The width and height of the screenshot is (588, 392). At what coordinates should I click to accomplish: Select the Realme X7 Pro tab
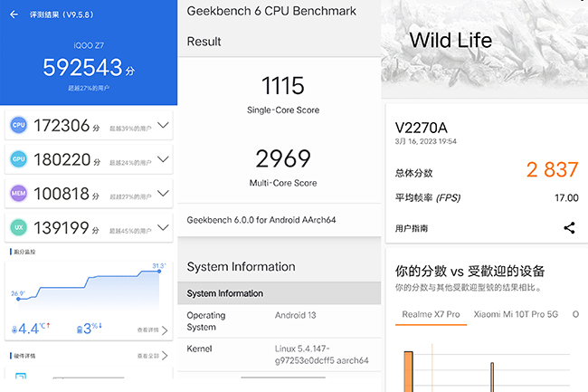point(431,314)
